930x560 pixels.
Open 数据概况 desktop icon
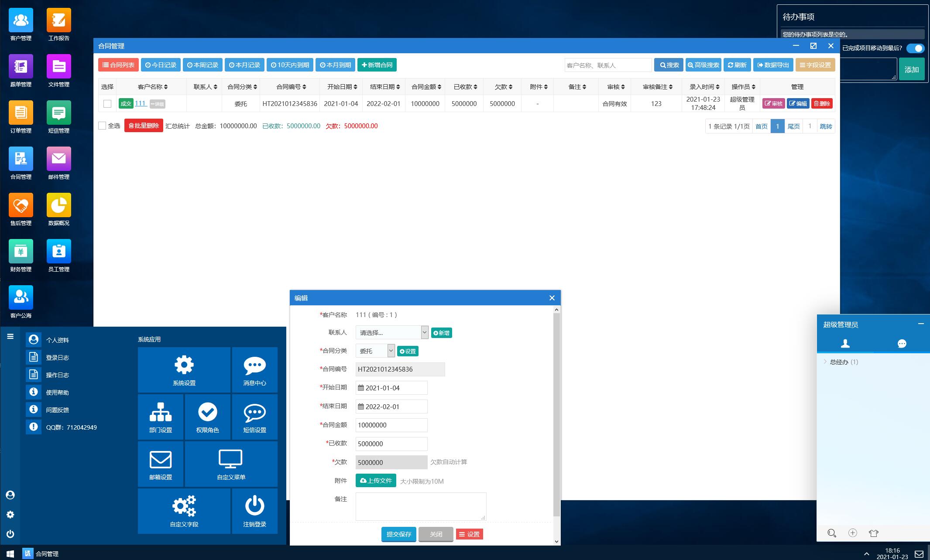[59, 209]
